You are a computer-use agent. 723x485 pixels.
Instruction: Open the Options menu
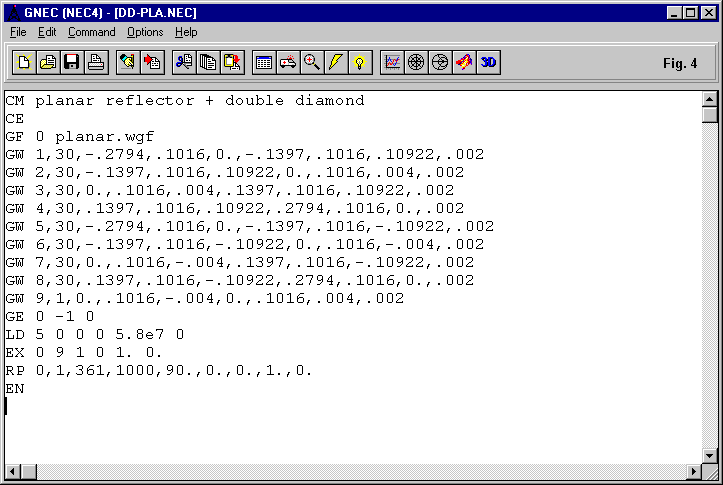click(145, 32)
